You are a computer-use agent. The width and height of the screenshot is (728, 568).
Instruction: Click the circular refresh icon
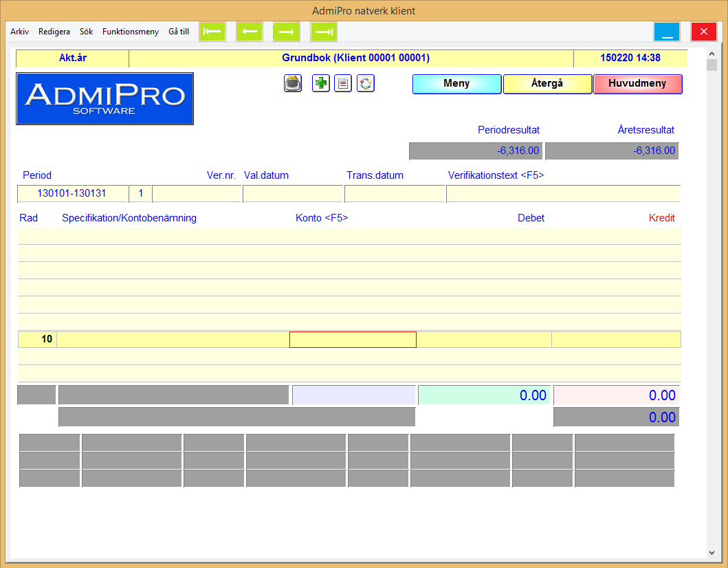tap(366, 84)
